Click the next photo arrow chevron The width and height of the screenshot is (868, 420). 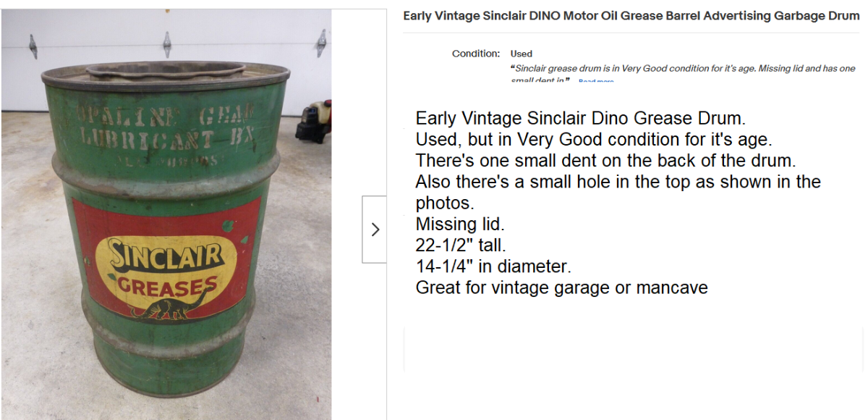(x=375, y=229)
